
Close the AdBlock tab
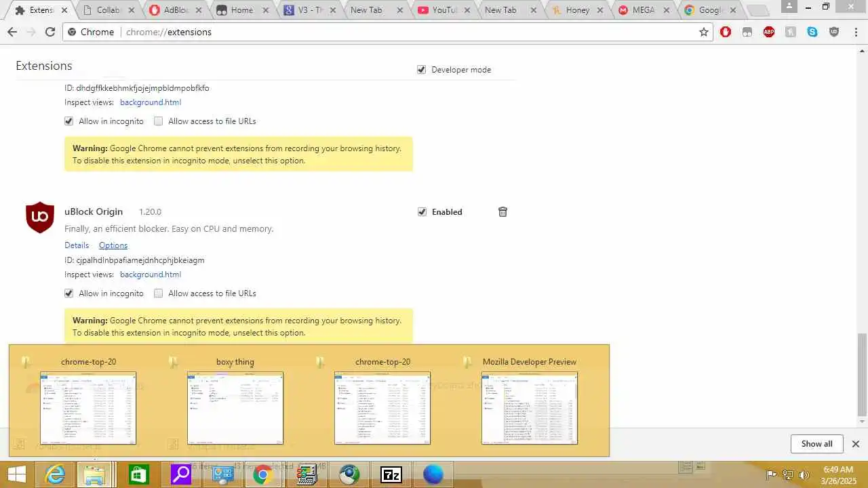(199, 10)
